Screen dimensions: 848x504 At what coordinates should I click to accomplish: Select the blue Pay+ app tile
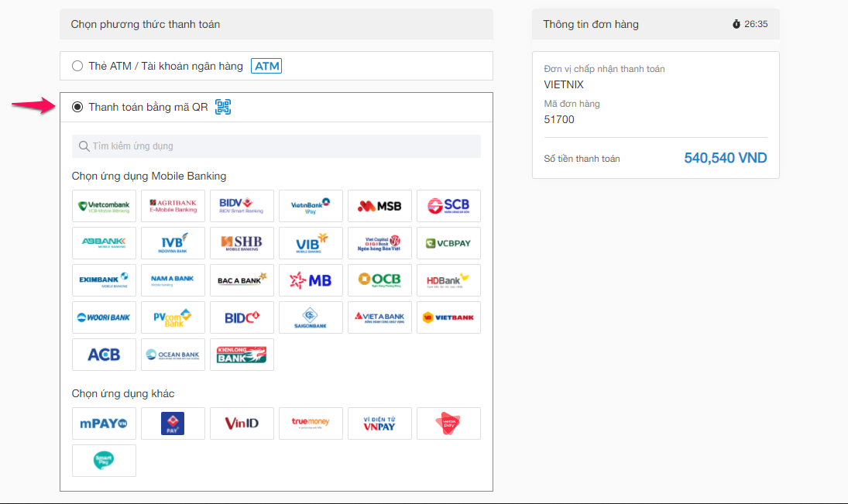pos(173,423)
